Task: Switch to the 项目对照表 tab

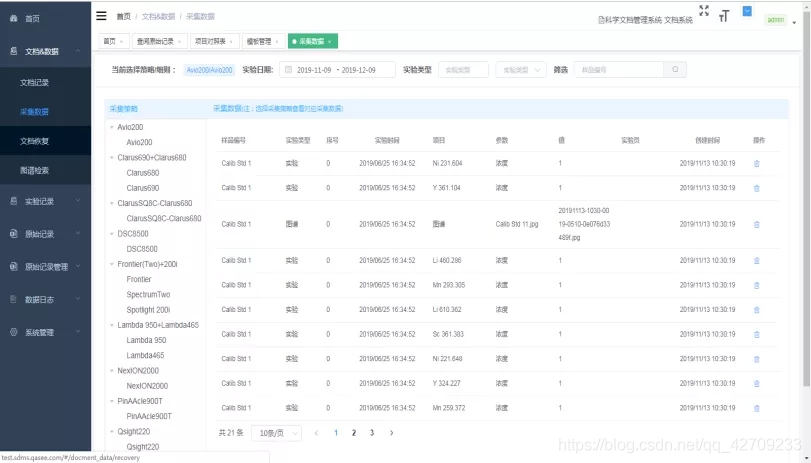Action: [214, 41]
